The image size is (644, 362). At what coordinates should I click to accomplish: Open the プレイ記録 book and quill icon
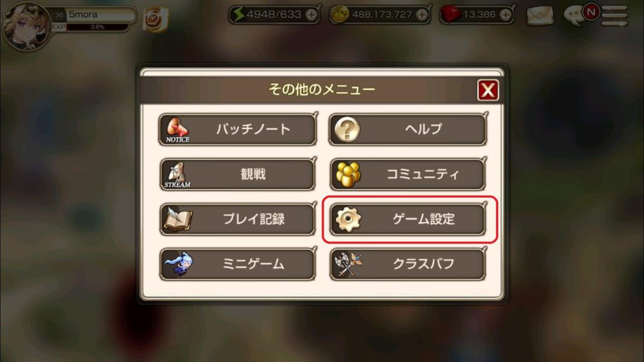[x=178, y=219]
